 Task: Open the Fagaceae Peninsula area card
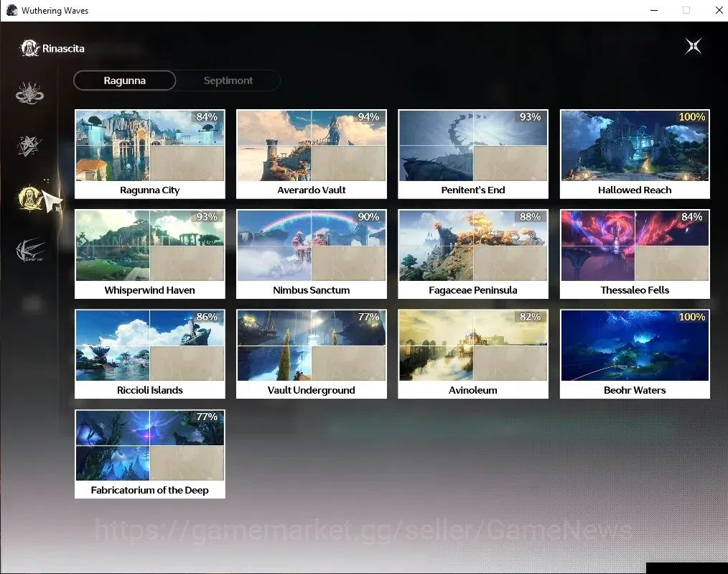[473, 254]
